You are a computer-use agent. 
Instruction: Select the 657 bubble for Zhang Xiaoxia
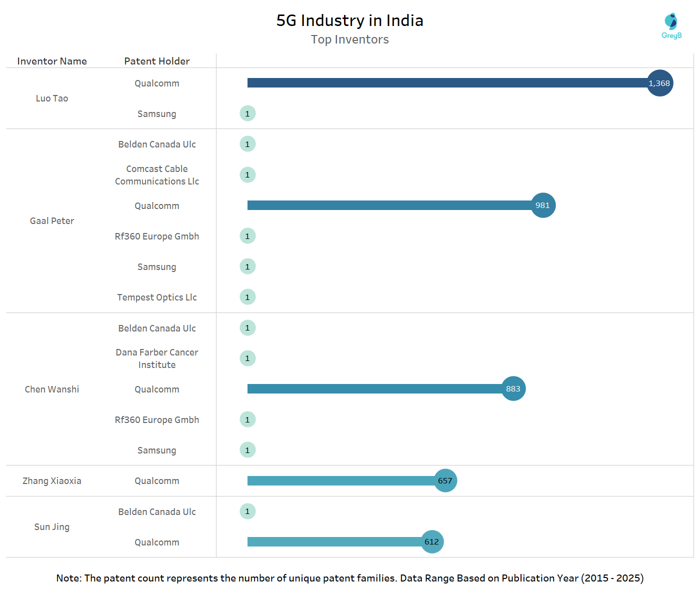point(445,480)
